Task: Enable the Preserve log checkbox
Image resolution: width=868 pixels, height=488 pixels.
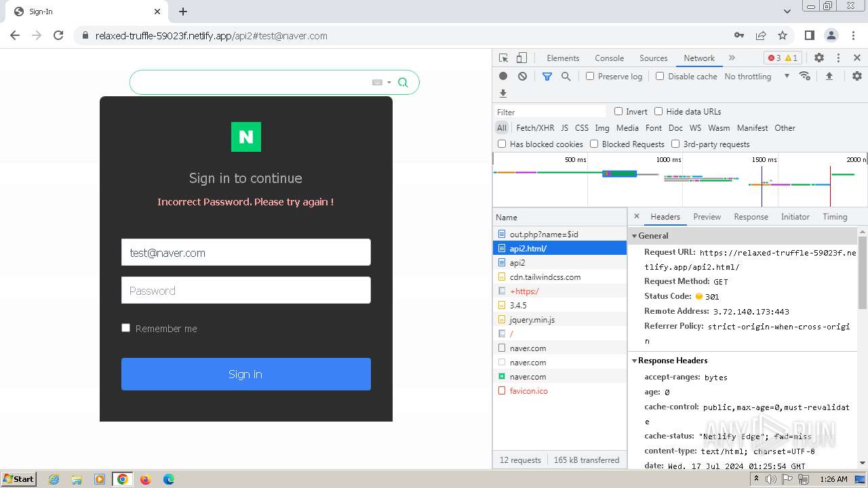Action: pos(590,76)
